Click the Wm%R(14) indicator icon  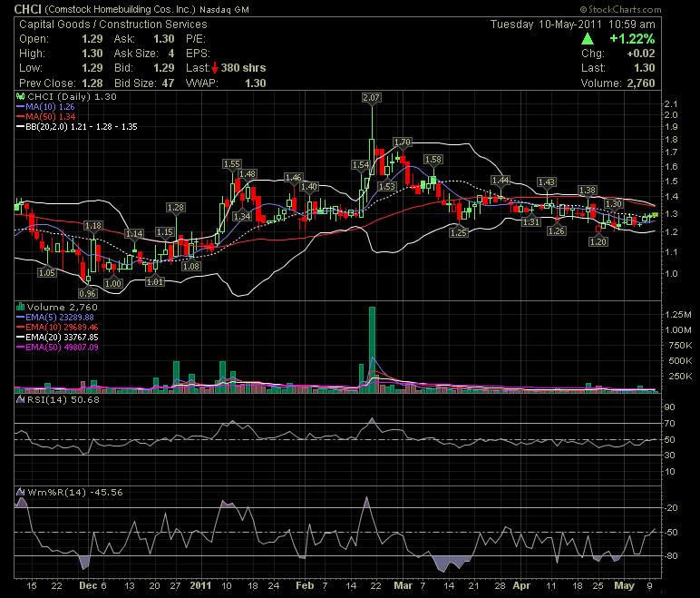pos(20,492)
